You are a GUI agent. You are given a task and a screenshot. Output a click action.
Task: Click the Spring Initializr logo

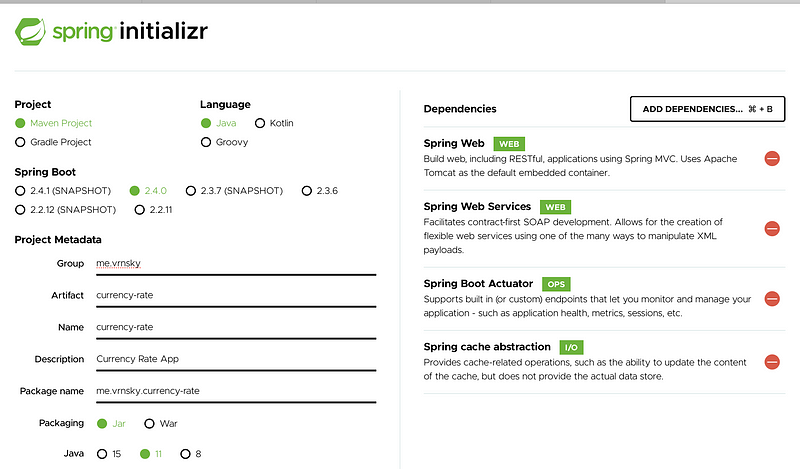(x=111, y=32)
